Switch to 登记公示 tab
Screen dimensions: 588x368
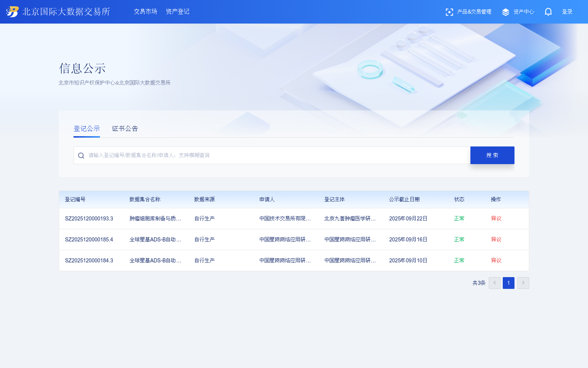pyautogui.click(x=87, y=128)
